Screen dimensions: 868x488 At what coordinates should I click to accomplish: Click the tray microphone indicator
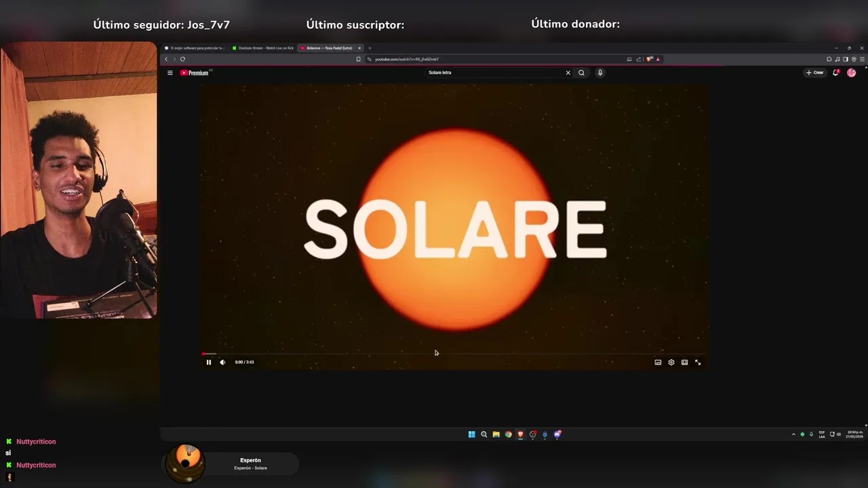811,434
